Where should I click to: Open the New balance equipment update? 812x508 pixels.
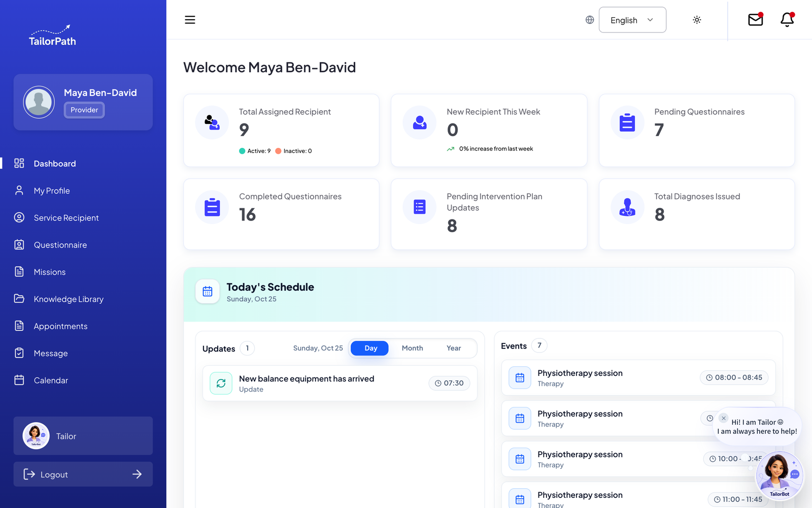point(340,384)
